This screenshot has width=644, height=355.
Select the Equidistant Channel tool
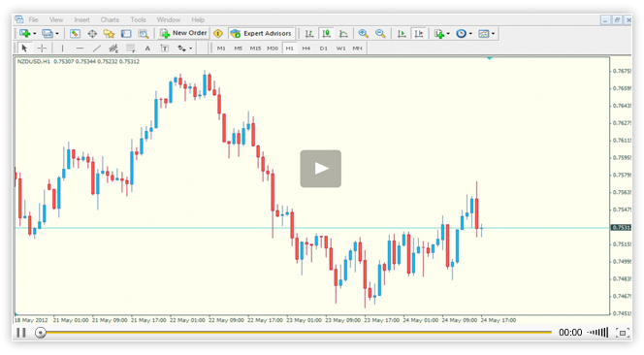pyautogui.click(x=113, y=48)
